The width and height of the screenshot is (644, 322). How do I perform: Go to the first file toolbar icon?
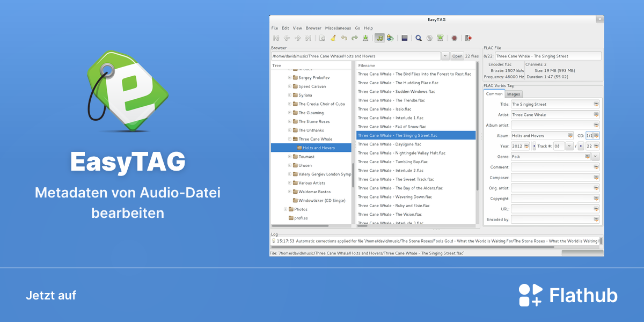(x=276, y=38)
